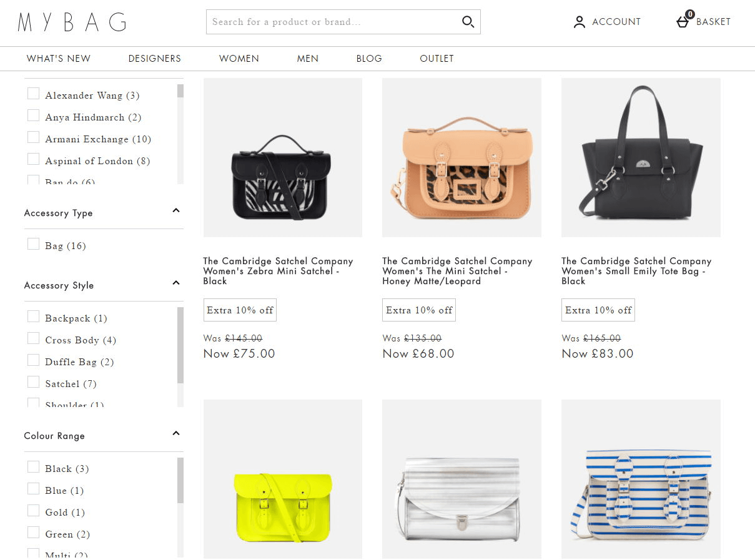755x560 pixels.
Task: Click the Now £83.00 price
Action: pos(598,354)
